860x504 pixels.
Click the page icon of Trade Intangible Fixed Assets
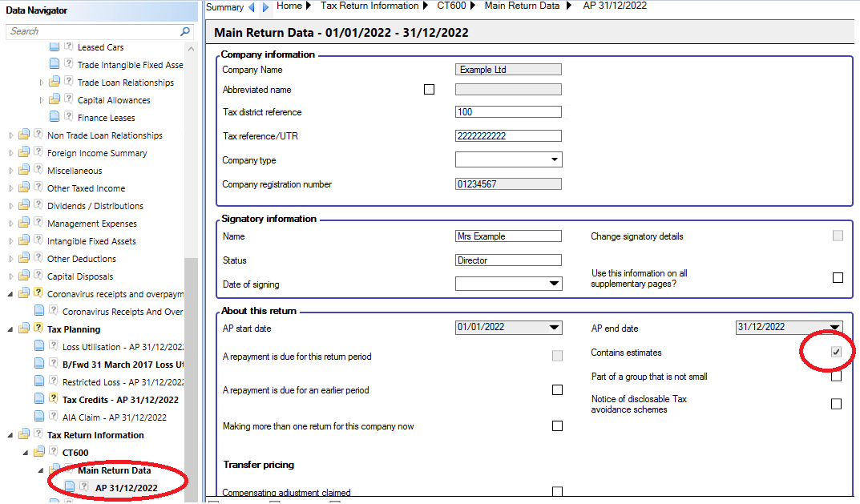[55, 64]
